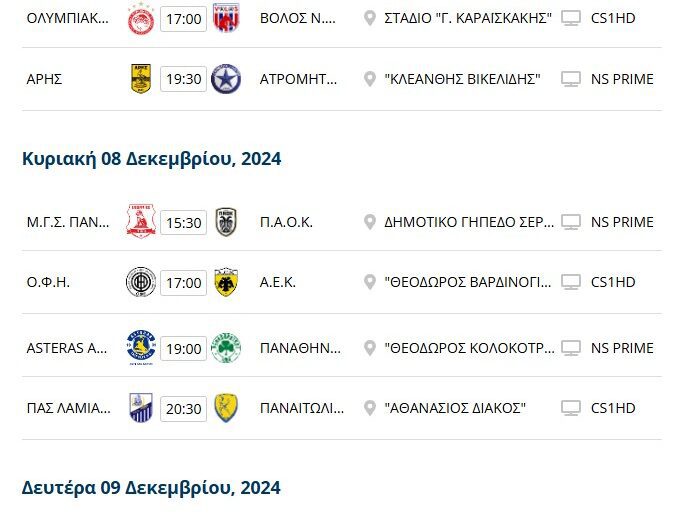
Task: Click TV icon beside CS1HD on Olympiakos row
Action: 571,18
